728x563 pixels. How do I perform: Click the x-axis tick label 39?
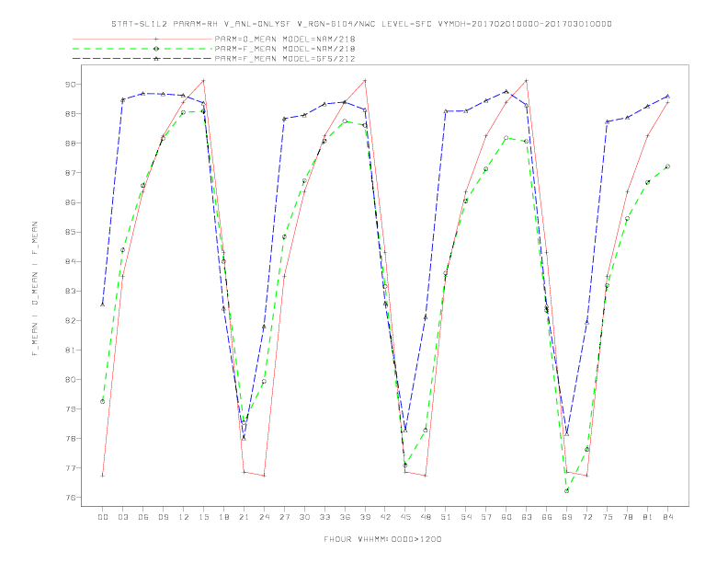pos(365,517)
